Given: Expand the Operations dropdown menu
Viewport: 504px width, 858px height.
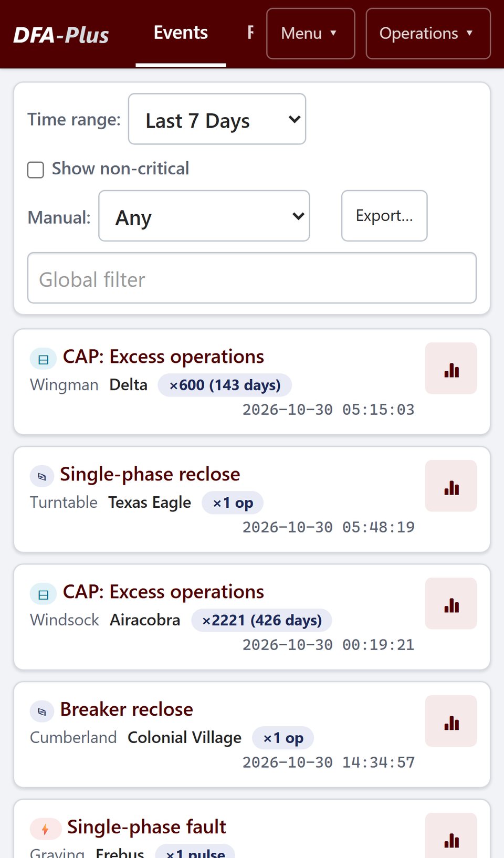Looking at the screenshot, I should pos(428,34).
